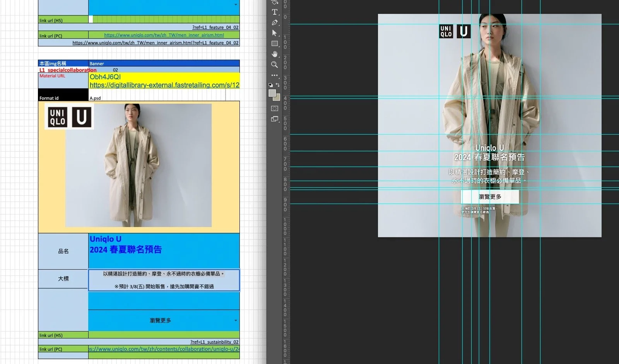Click the Uniqlo U model image in spreadsheet
Screen dimensions: 619x364
(x=139, y=165)
